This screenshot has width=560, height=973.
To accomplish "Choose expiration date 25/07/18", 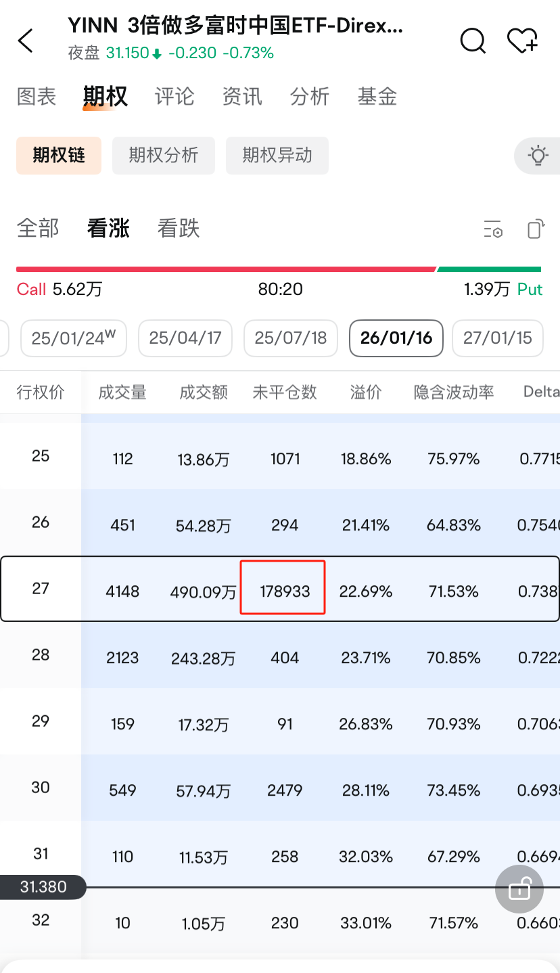I will point(291,338).
